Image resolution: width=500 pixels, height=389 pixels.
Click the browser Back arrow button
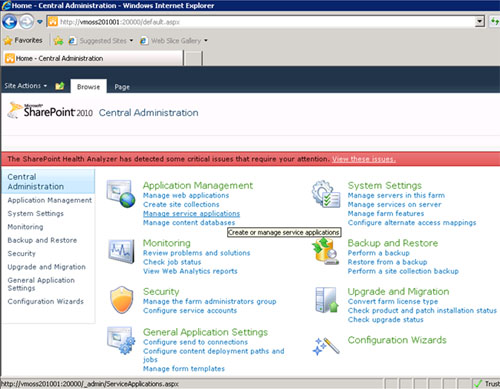[9, 22]
